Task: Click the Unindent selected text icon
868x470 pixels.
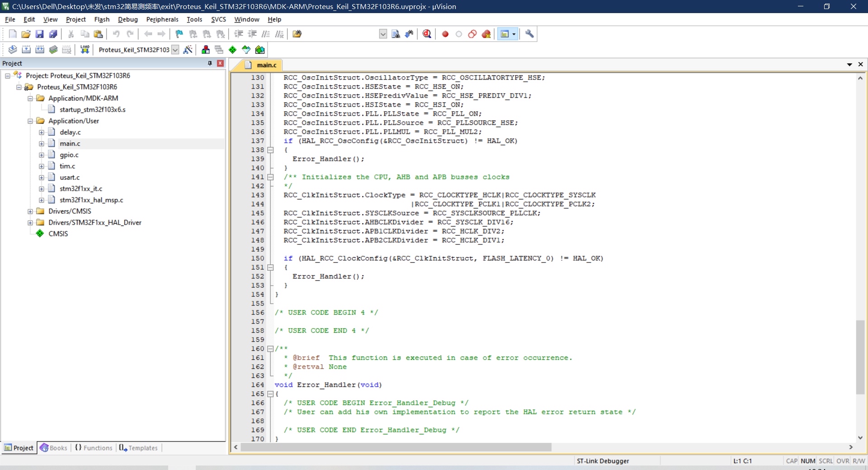Action: 252,34
